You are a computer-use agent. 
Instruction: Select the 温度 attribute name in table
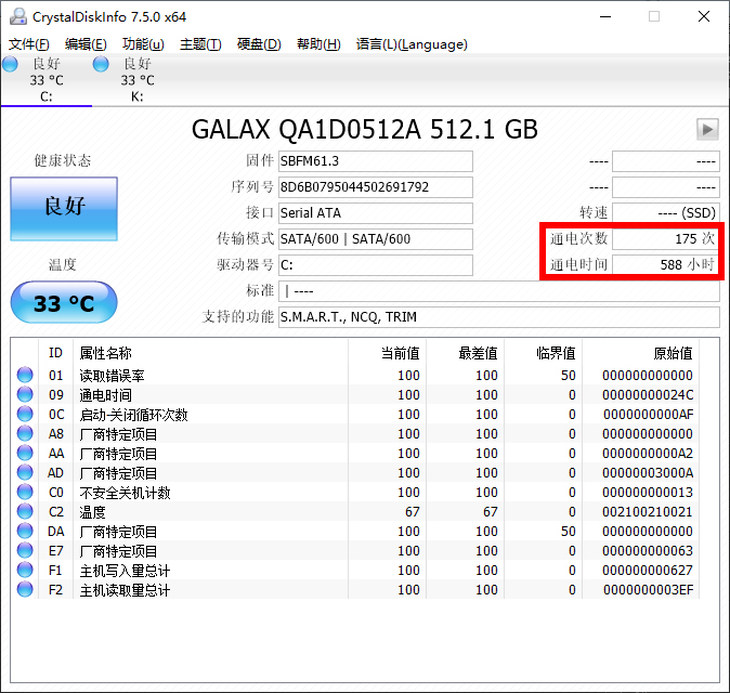[92, 512]
